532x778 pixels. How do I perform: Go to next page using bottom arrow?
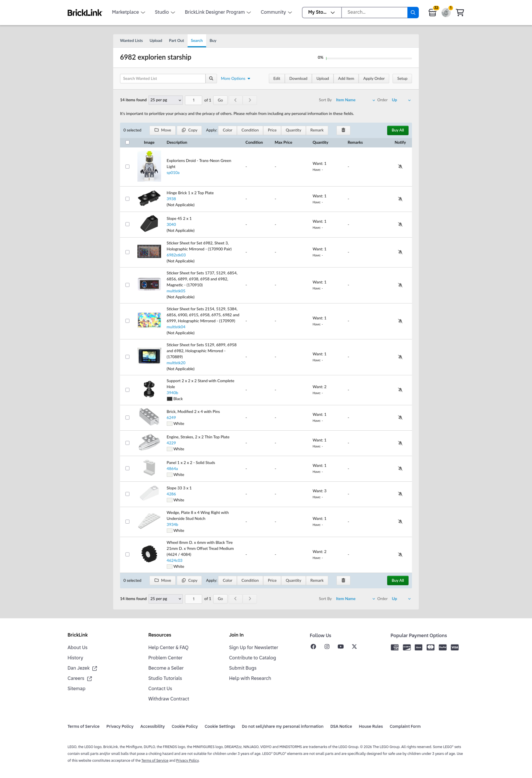pos(250,599)
